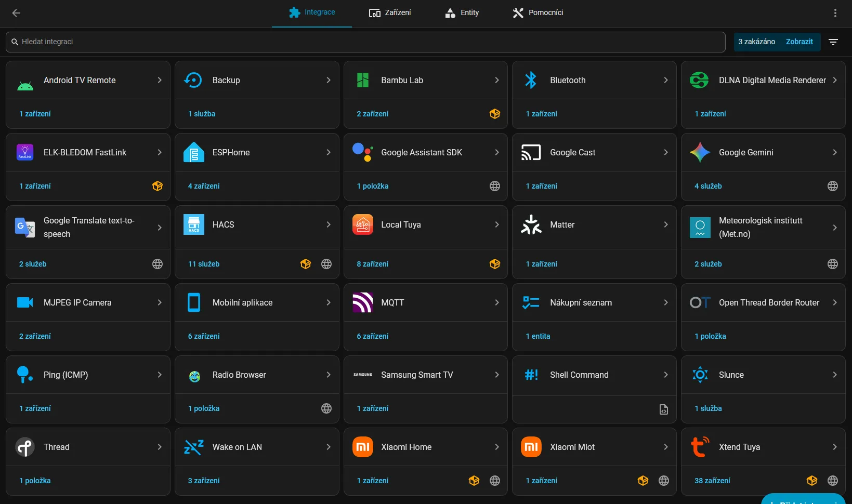Click the Xtend Tuya logo icon

click(700, 447)
